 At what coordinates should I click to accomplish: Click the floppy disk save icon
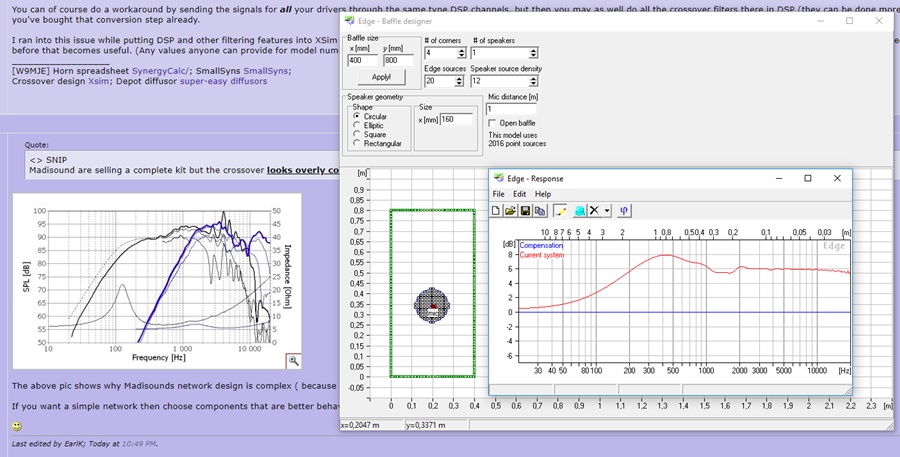coord(525,211)
